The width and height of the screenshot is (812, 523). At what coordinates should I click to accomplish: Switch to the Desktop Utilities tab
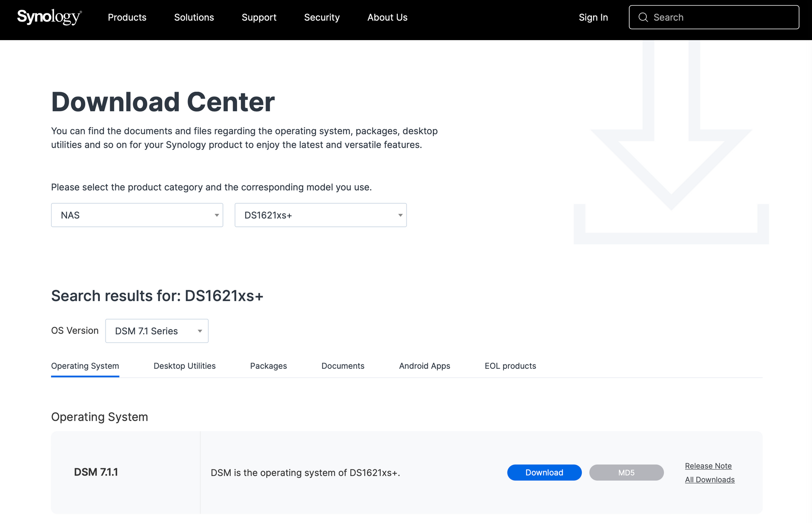click(185, 366)
